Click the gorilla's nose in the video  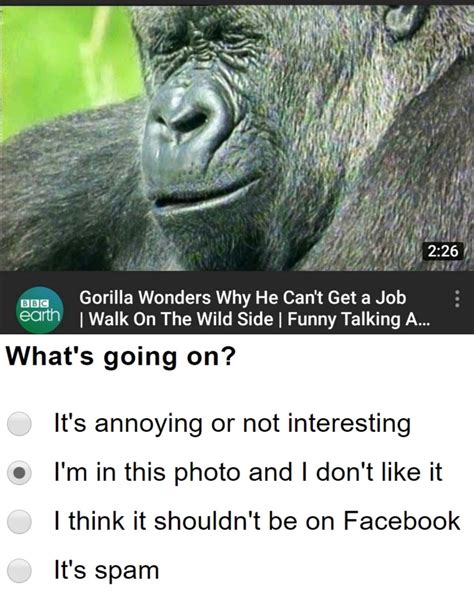coord(187,119)
